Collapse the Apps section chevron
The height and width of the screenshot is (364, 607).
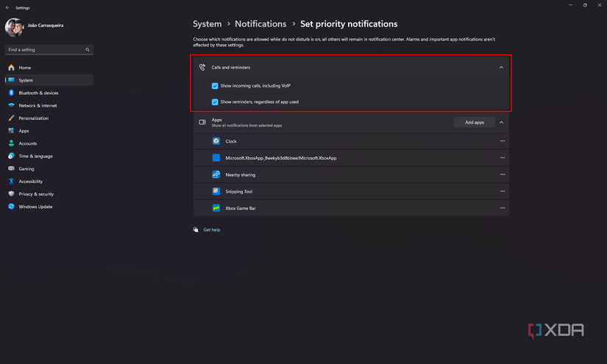coord(501,122)
